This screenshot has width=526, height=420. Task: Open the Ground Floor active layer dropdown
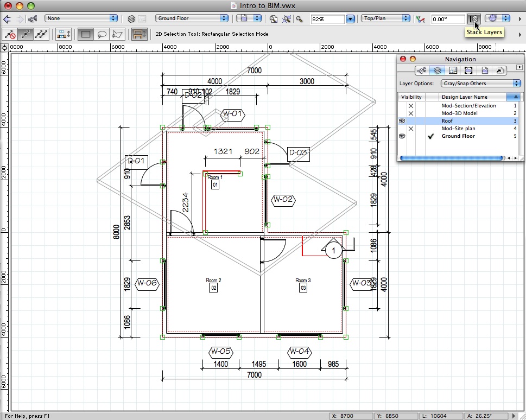[x=192, y=18]
